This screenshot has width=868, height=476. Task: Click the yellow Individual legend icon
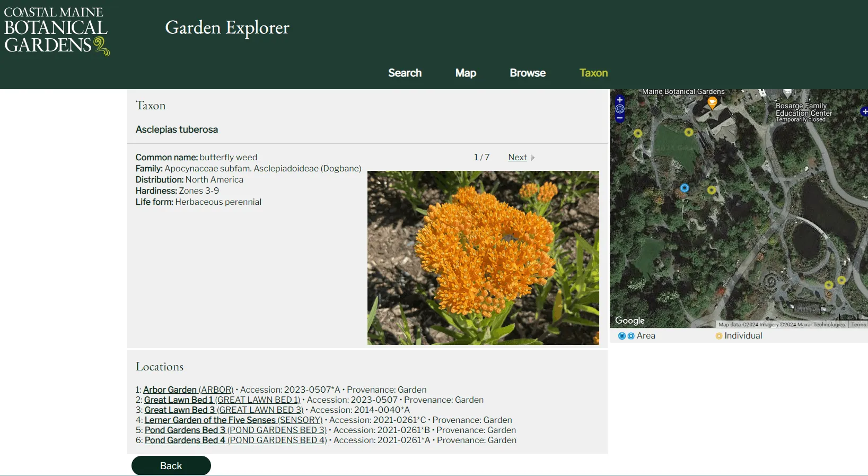click(719, 336)
